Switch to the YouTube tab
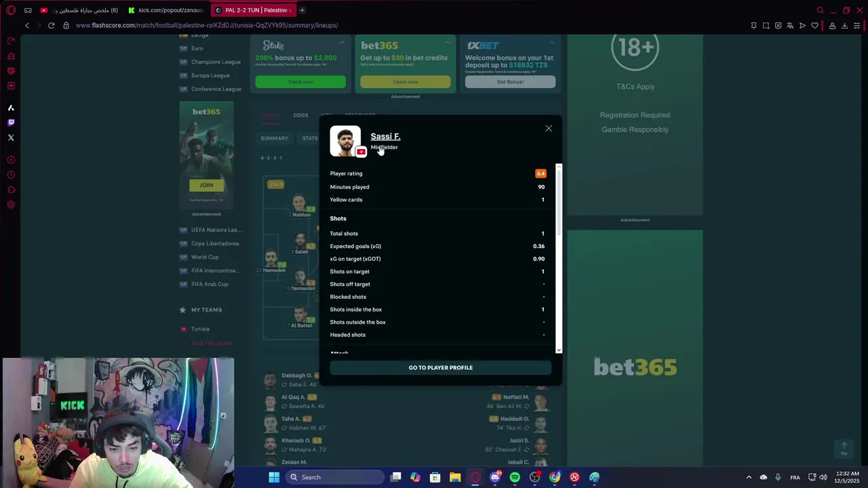Viewport: 868px width, 488px height. 79,10
